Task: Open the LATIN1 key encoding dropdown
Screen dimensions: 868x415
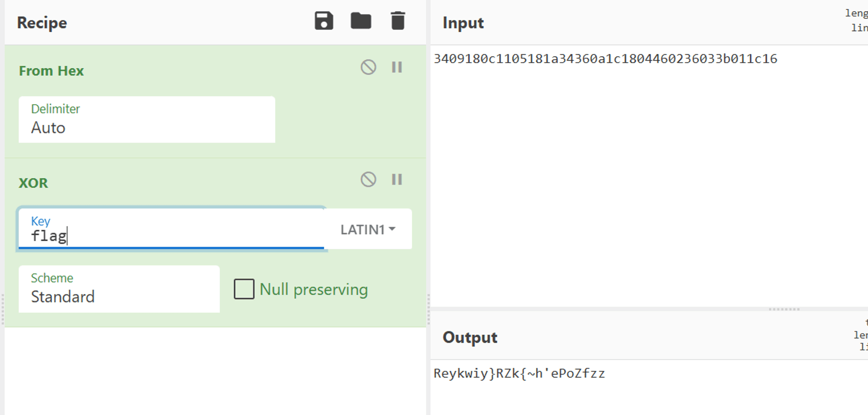Action: point(368,229)
